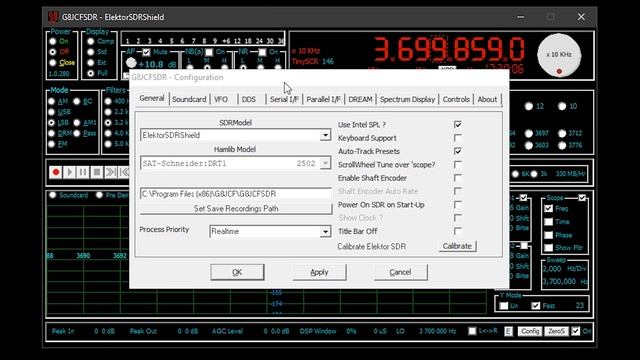
Task: Expand the Hamlib Model dropdown
Action: click(325, 164)
